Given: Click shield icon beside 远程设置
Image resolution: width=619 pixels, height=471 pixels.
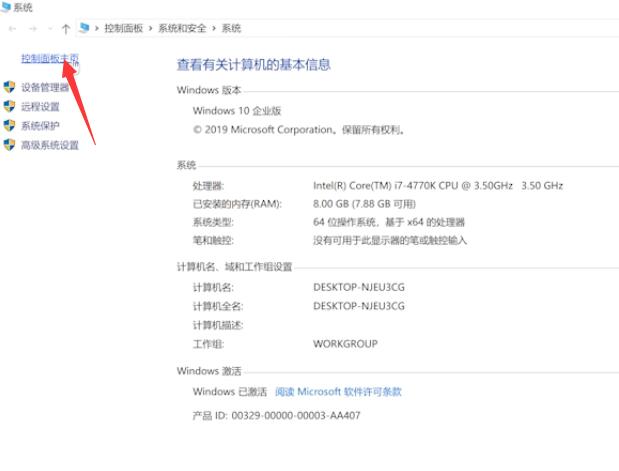Looking at the screenshot, I should (9, 106).
